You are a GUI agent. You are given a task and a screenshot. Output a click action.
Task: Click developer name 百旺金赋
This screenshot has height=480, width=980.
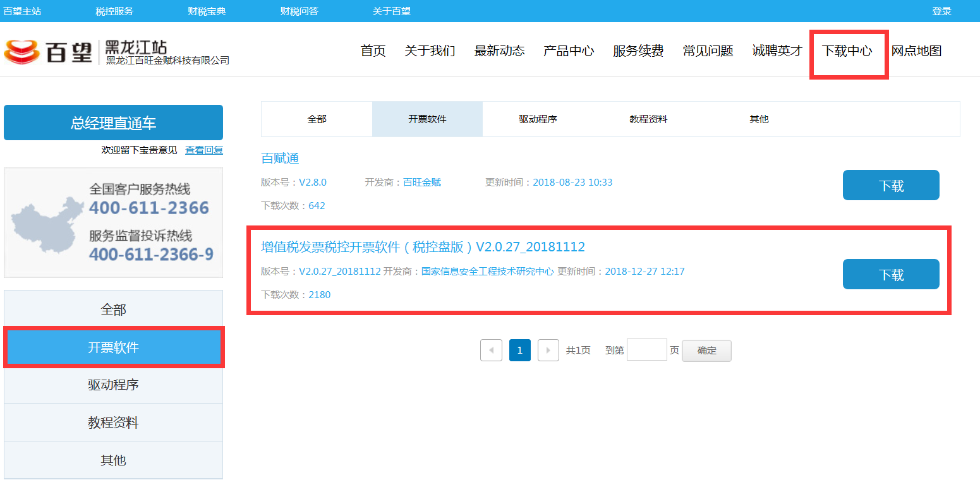tap(422, 182)
